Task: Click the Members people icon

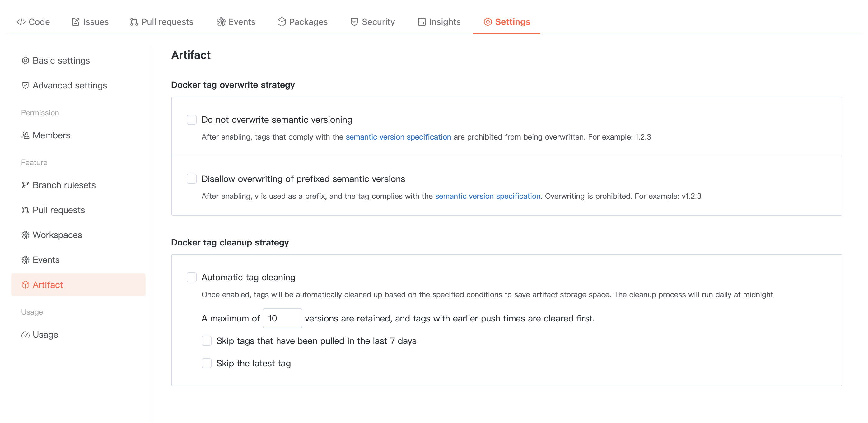Action: 25,135
